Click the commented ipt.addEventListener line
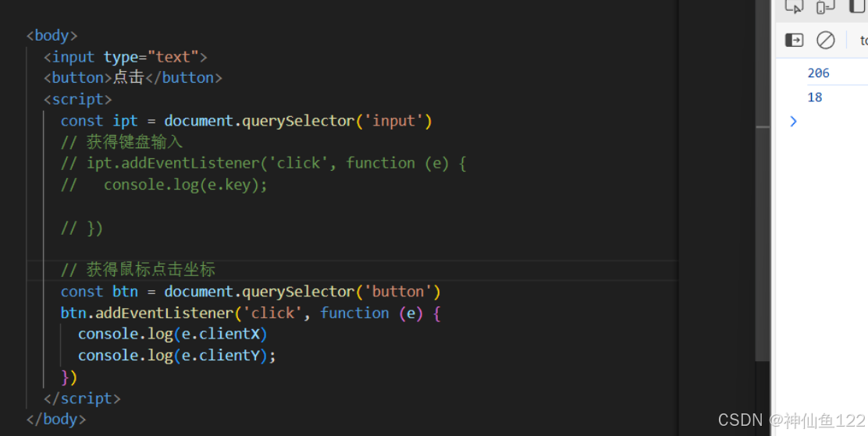The width and height of the screenshot is (868, 436). click(x=264, y=163)
